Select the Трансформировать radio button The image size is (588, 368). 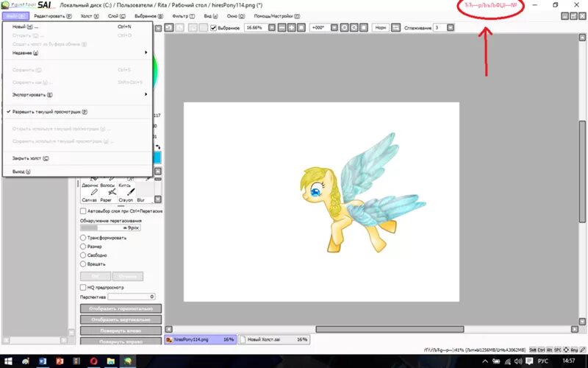click(83, 238)
